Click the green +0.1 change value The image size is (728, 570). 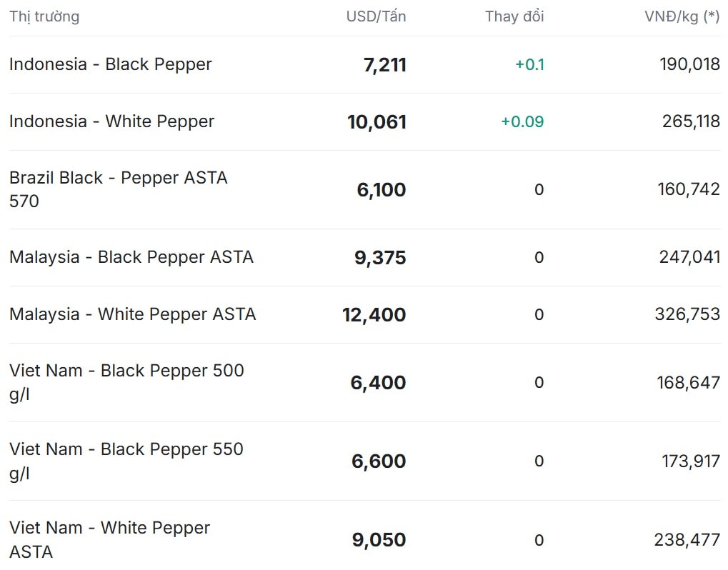tap(529, 65)
